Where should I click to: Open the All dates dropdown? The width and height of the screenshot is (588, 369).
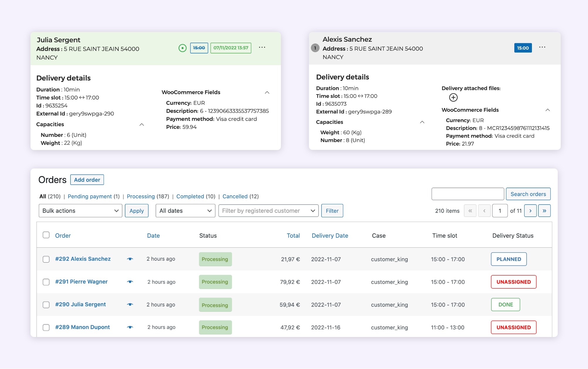[x=185, y=211]
